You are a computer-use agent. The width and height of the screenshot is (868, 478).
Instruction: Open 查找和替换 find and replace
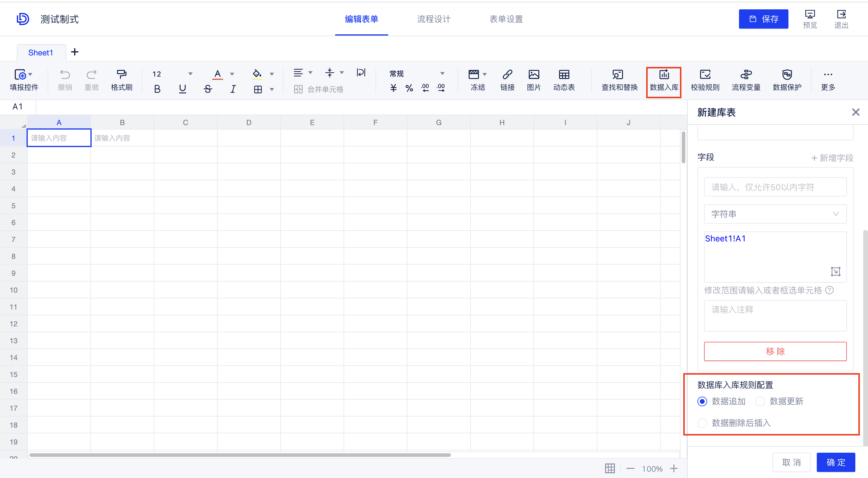(619, 80)
